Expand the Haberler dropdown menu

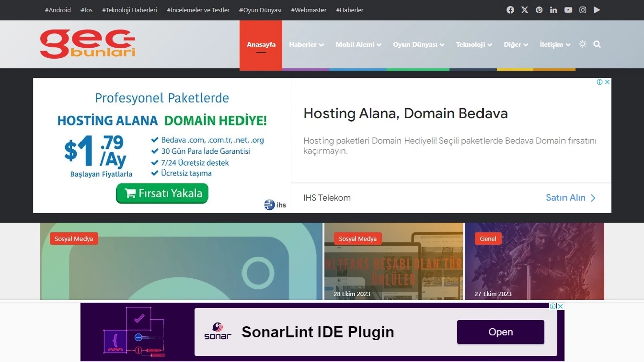(x=306, y=44)
